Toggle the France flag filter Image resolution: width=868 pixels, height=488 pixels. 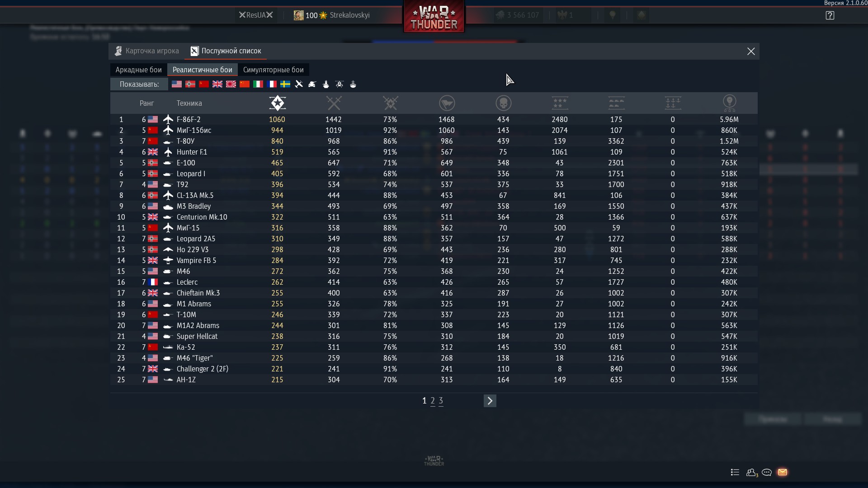[x=272, y=84]
